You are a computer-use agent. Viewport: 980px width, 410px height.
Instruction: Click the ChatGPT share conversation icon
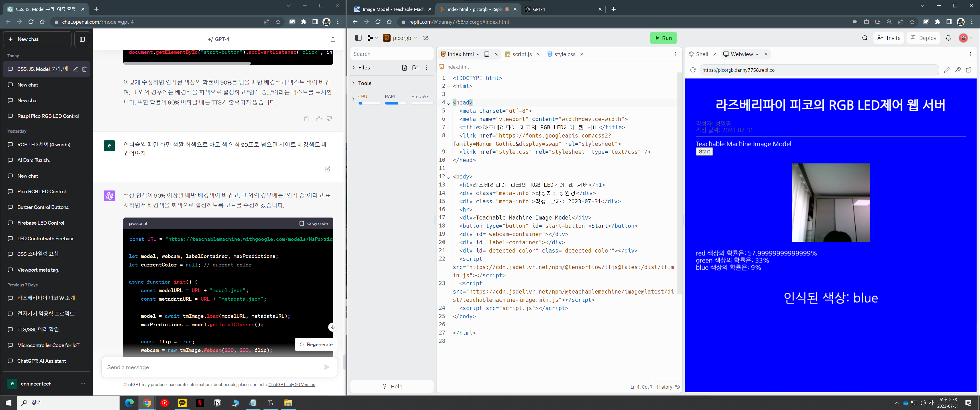[x=333, y=39]
